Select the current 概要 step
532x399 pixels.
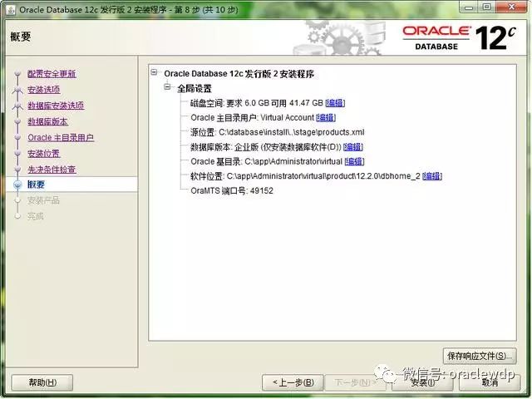click(36, 185)
